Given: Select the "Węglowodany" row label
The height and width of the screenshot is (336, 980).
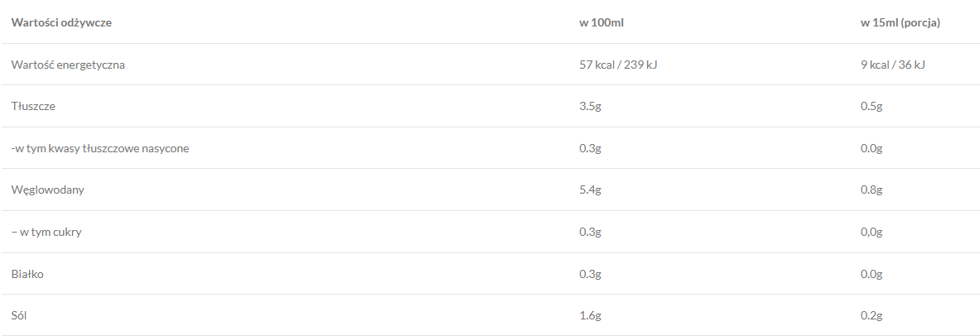Looking at the screenshot, I should pos(48,190).
